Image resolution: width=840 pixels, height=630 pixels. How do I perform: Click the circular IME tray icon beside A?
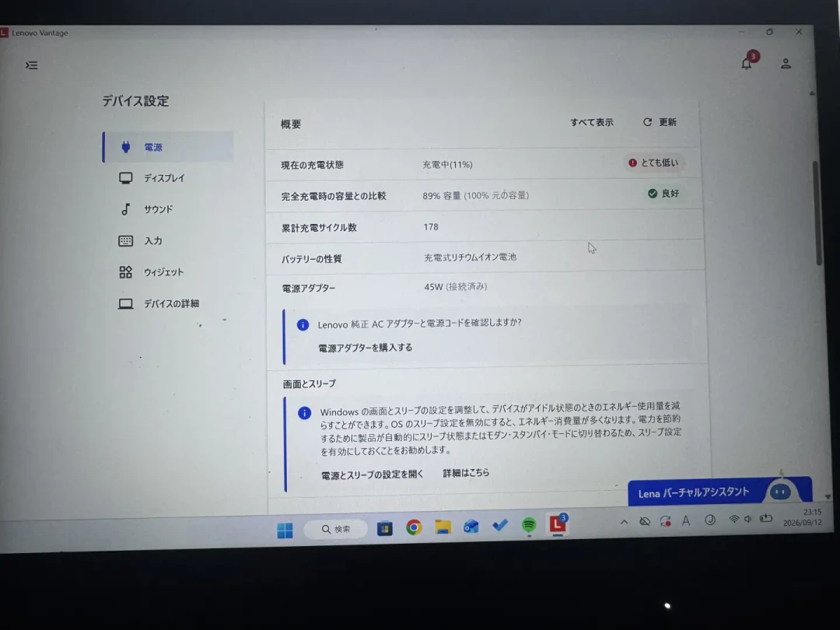click(710, 520)
